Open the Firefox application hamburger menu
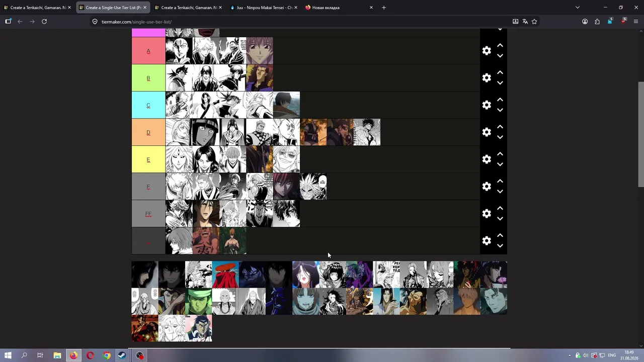Image resolution: width=644 pixels, height=362 pixels. [636, 22]
